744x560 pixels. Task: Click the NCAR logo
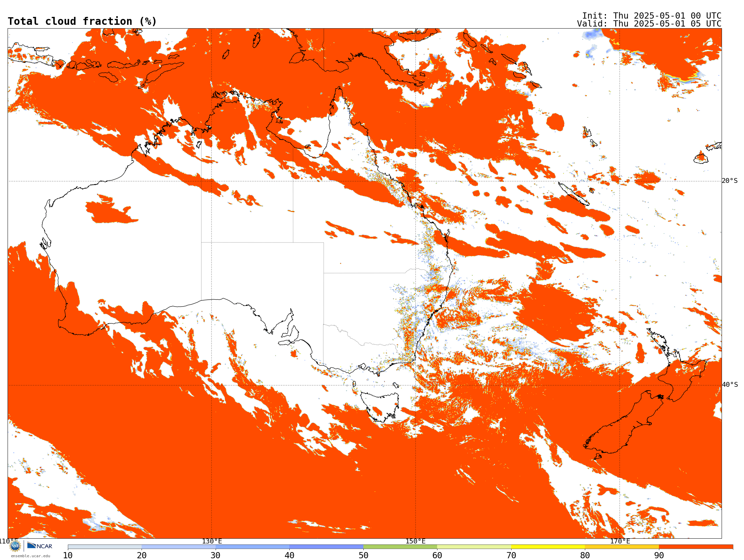(x=40, y=546)
